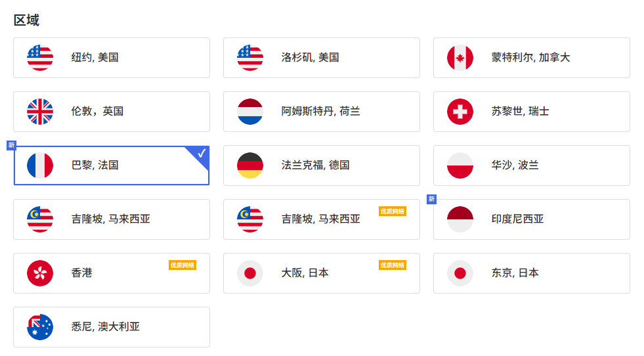This screenshot has width=644, height=356.
Task: Click the USA flag icon for 纽约
Action: coord(40,58)
